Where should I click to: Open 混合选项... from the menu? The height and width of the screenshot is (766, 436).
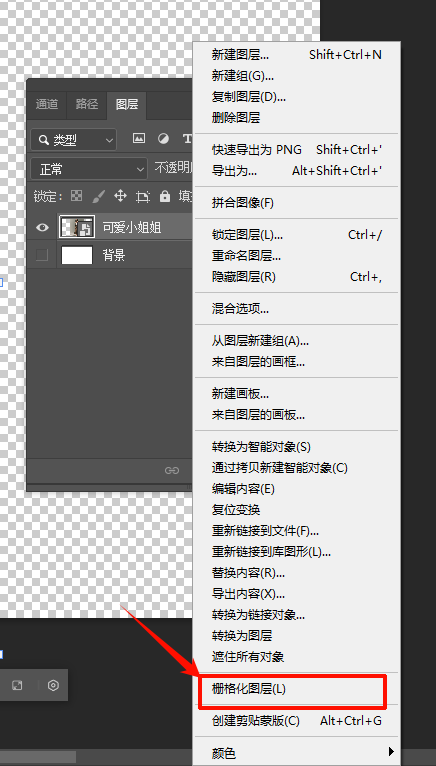click(x=297, y=309)
